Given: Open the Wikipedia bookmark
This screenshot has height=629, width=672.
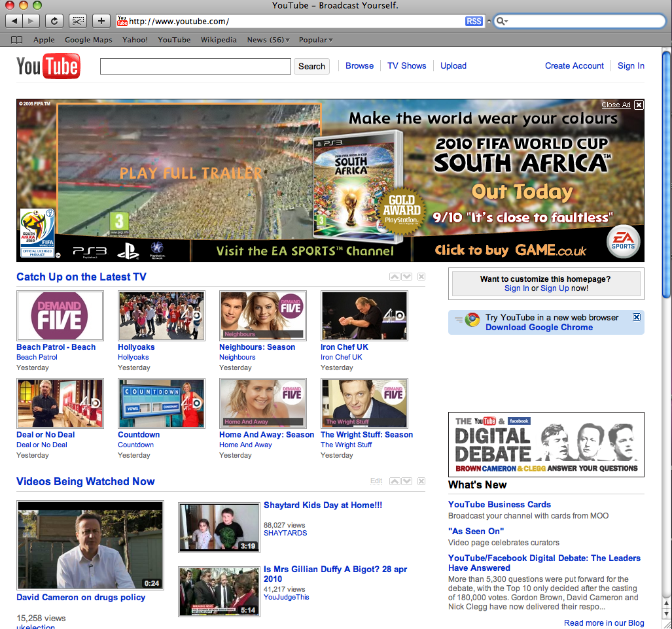Looking at the screenshot, I should click(x=219, y=40).
